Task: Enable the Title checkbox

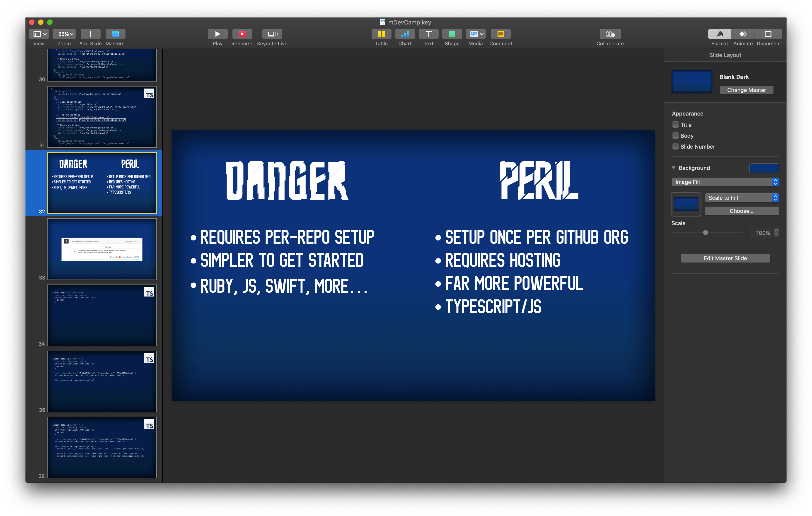Action: pos(675,125)
